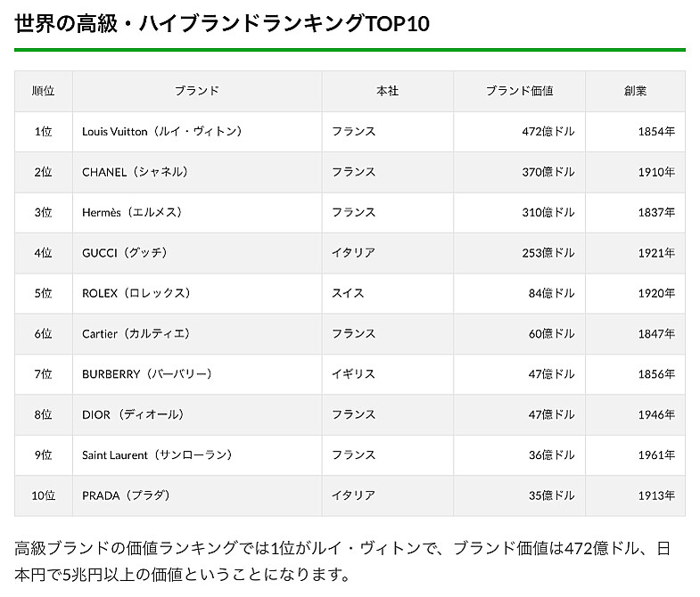Select the CHANEL（シャネル）cell
The image size is (700, 597).
click(197, 172)
